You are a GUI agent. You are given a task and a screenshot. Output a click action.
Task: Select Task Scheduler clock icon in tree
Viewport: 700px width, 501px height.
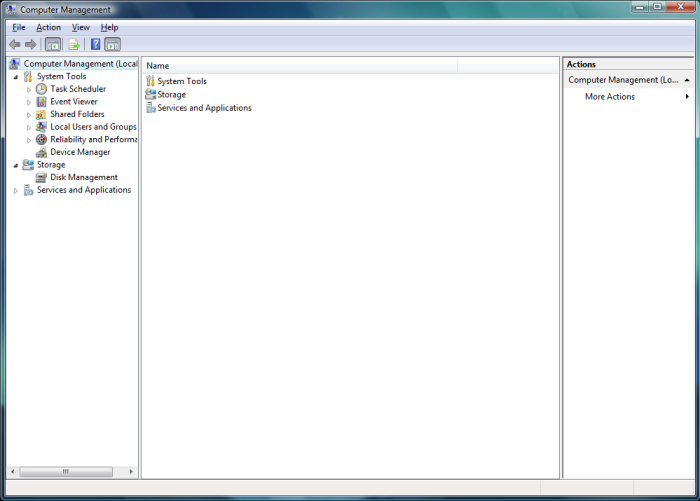pyautogui.click(x=41, y=89)
